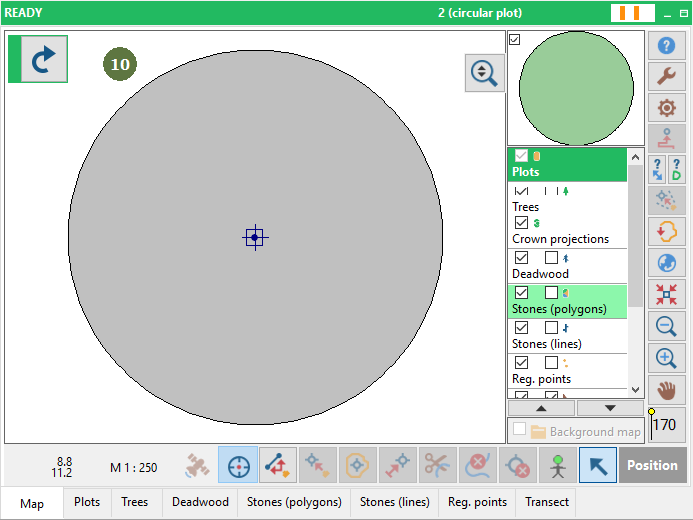Toggle Reg. points first checkbox
This screenshot has width=693, height=520.
pyautogui.click(x=522, y=362)
